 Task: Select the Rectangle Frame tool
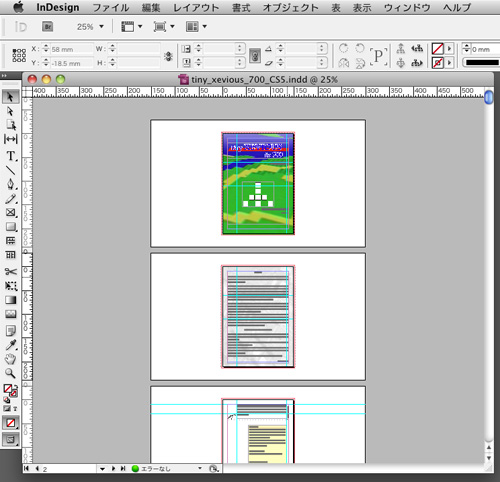pos(10,213)
